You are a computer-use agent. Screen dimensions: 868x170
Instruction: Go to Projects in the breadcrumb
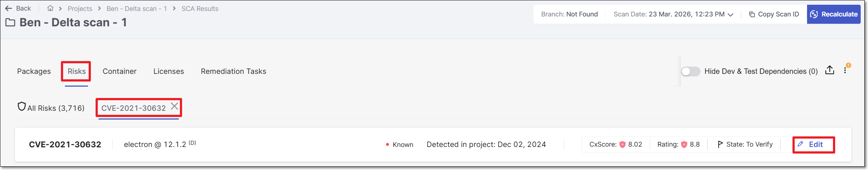coord(80,9)
